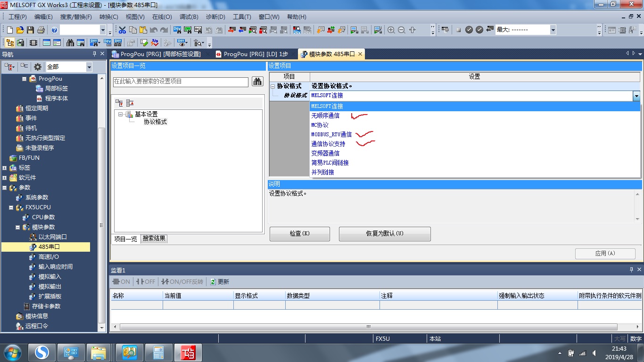This screenshot has height=362, width=644.
Task: Switch to the 搜索结果 tab
Action: tap(154, 239)
